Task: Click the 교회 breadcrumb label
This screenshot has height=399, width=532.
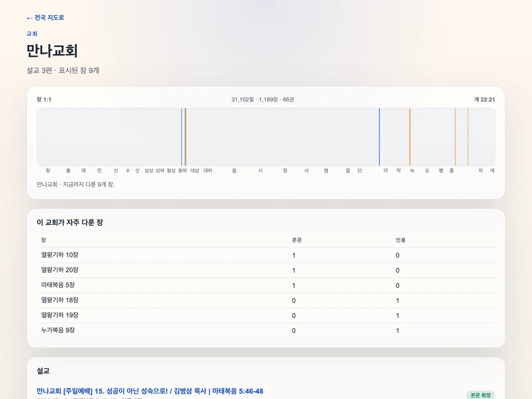Action: [32, 34]
